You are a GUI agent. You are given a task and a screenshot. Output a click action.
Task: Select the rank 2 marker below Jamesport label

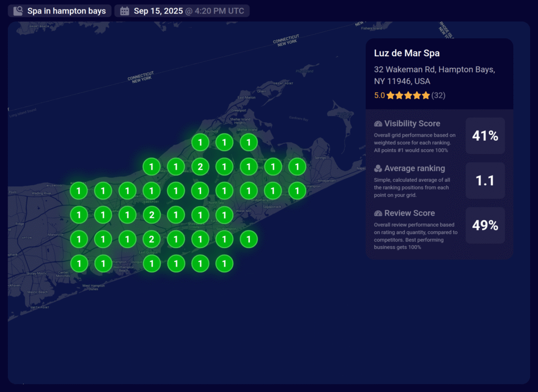tap(152, 215)
